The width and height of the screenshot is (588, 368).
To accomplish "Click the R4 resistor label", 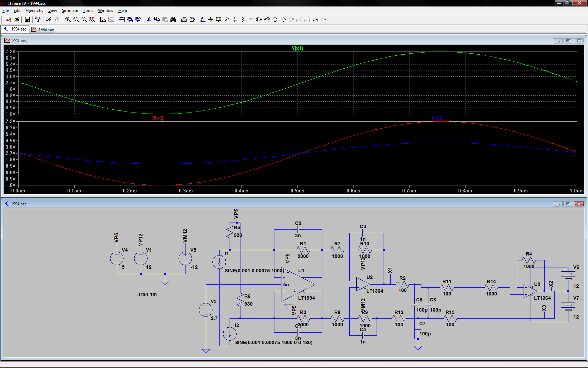I will (x=529, y=254).
